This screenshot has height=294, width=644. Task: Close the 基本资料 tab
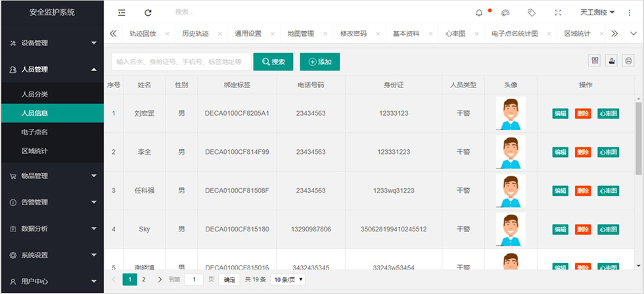(430, 34)
